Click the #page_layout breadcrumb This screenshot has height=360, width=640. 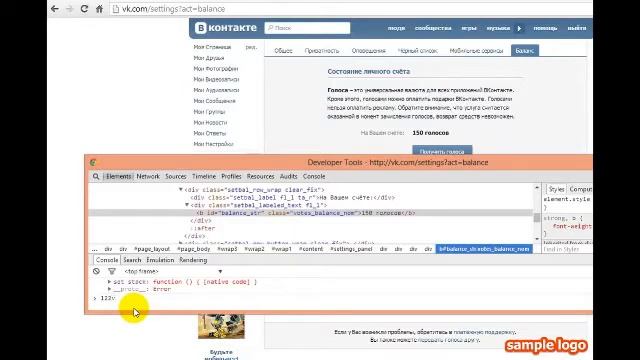pos(152,249)
